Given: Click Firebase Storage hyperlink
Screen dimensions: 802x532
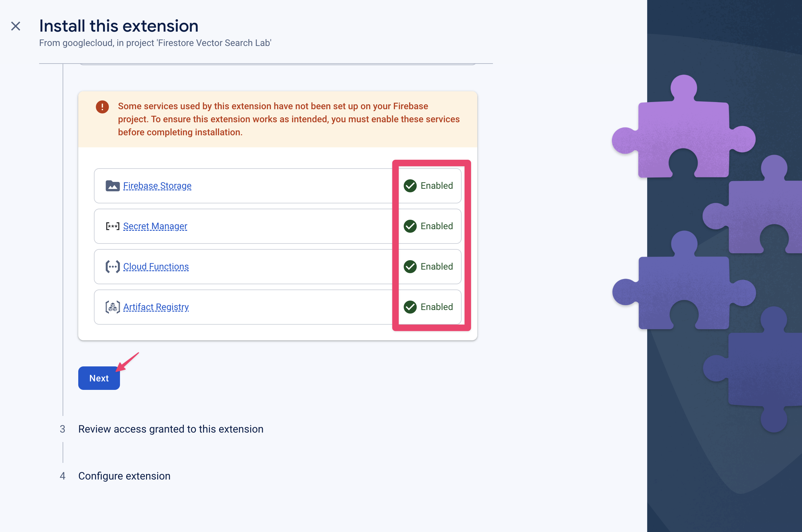Looking at the screenshot, I should coord(157,186).
